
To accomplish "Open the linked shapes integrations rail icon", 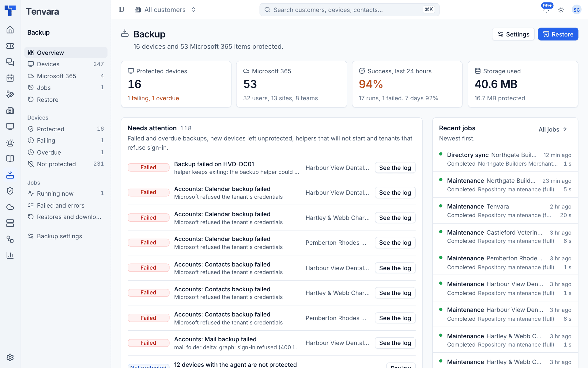I will pos(10,239).
